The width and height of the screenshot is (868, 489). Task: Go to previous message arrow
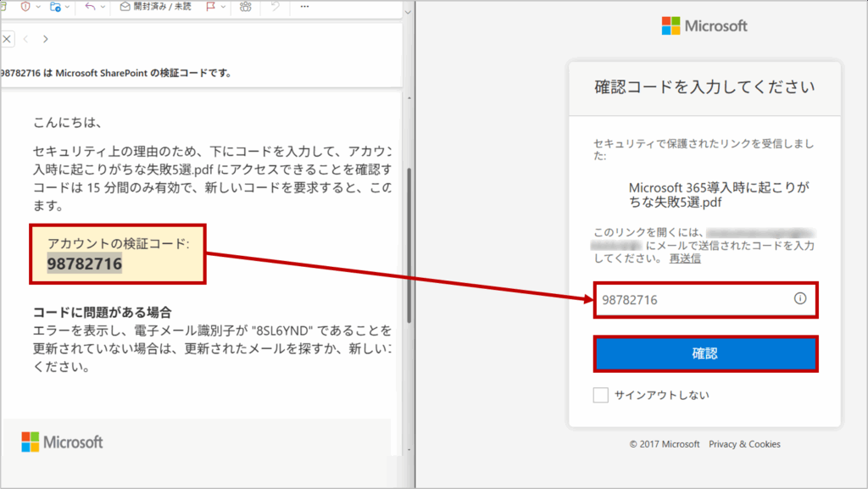click(x=25, y=39)
